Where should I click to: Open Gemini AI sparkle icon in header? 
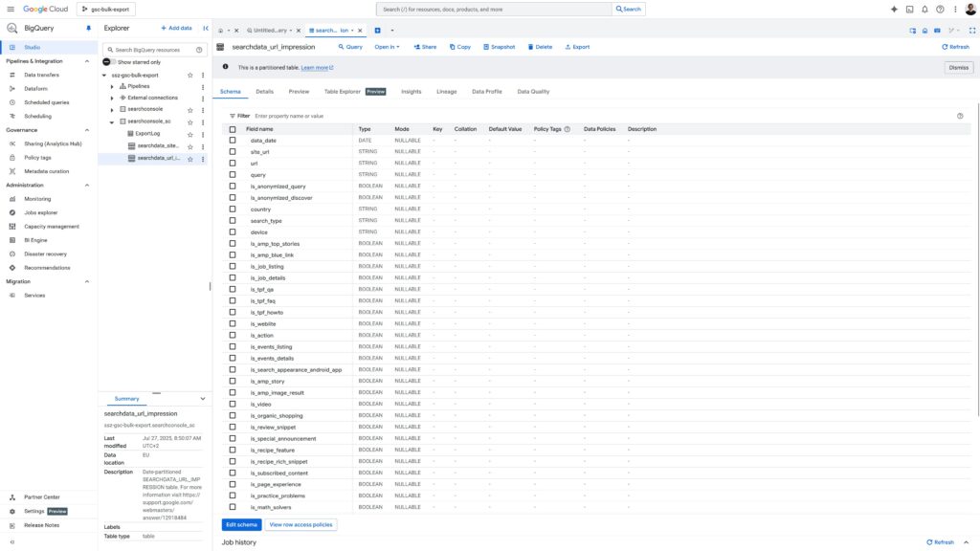click(x=894, y=9)
